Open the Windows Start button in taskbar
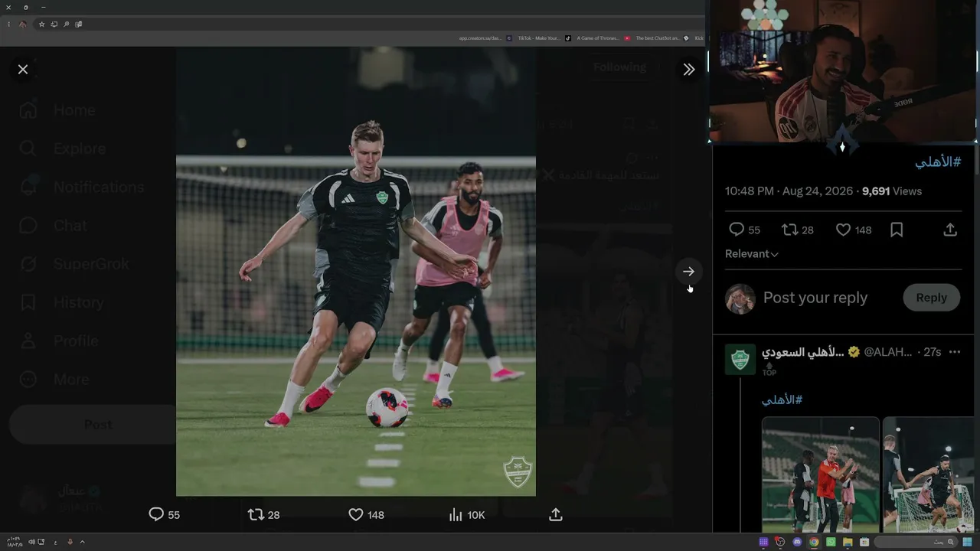The width and height of the screenshot is (980, 551). [x=967, y=542]
